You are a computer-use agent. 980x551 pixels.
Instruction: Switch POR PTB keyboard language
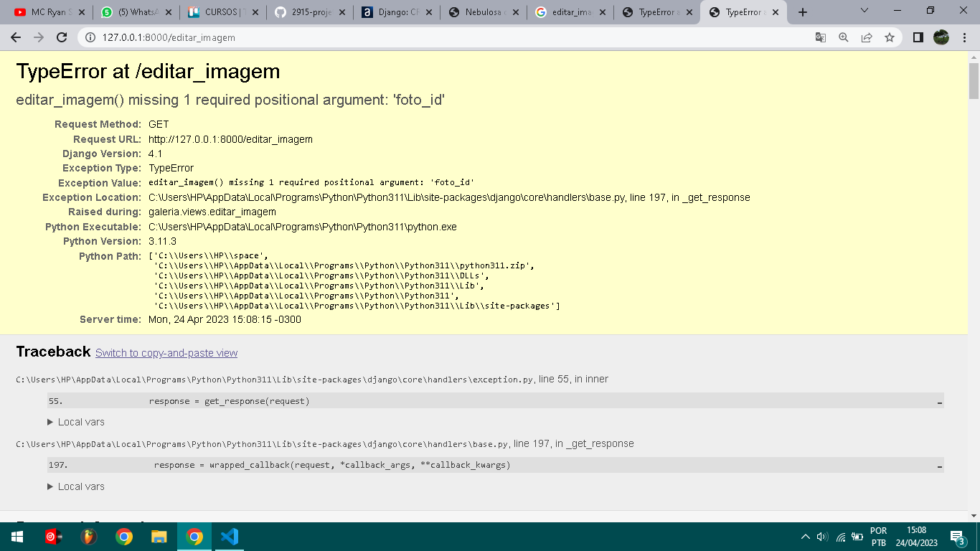click(x=879, y=537)
